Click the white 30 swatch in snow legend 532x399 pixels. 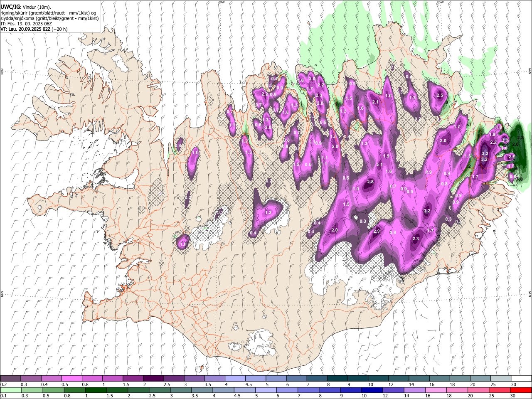tap(521, 378)
